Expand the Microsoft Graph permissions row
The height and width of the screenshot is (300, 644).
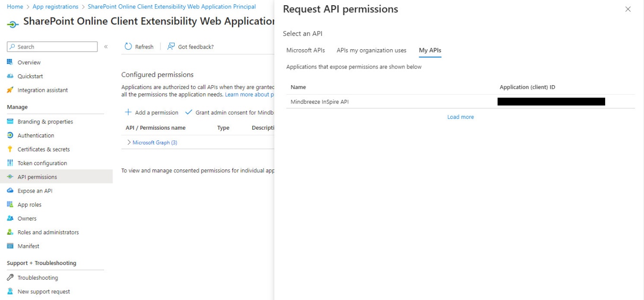click(x=129, y=142)
